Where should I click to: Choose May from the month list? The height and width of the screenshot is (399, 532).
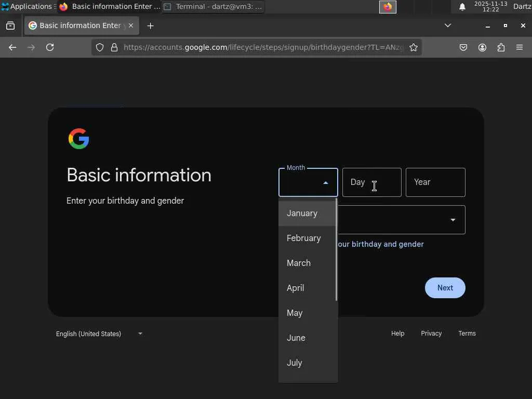click(308, 313)
